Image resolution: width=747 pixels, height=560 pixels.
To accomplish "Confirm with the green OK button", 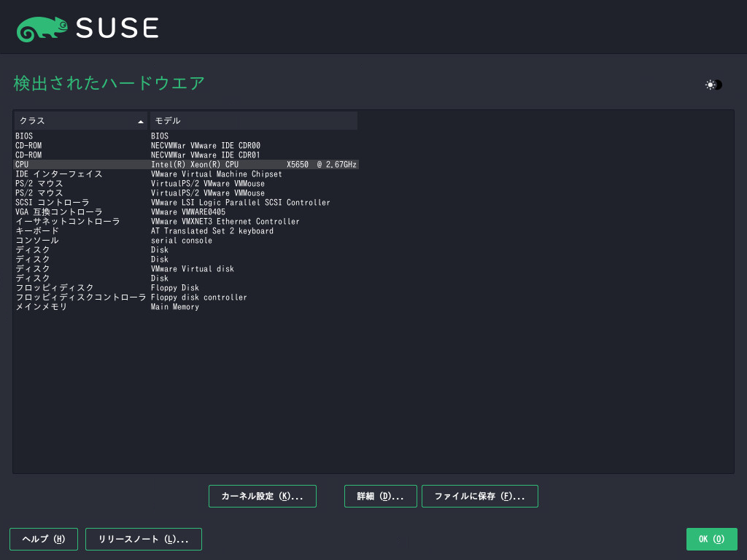I will 711,539.
